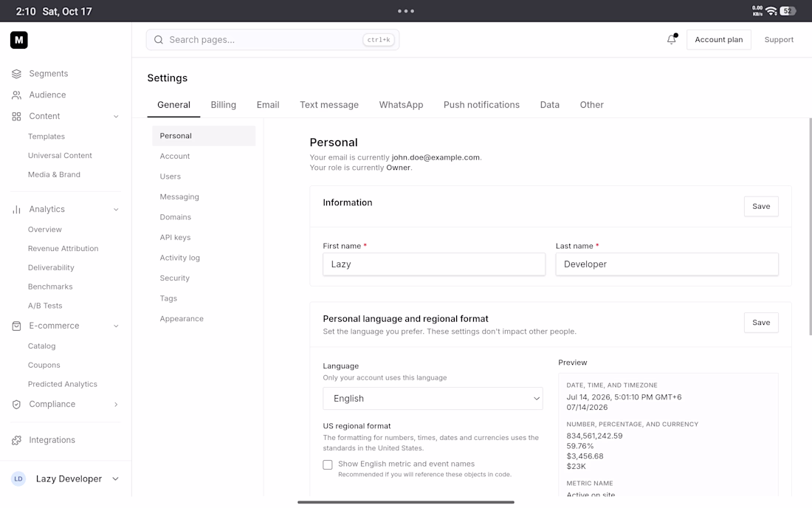This screenshot has height=508, width=812.
Task: Open the Push notifications tab
Action: [x=481, y=105]
